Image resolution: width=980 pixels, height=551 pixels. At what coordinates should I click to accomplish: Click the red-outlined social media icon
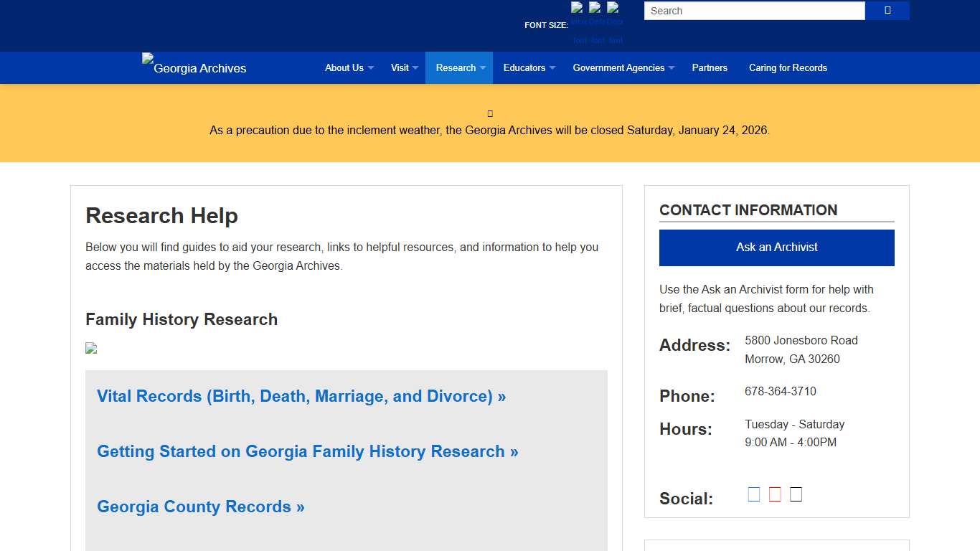[774, 494]
